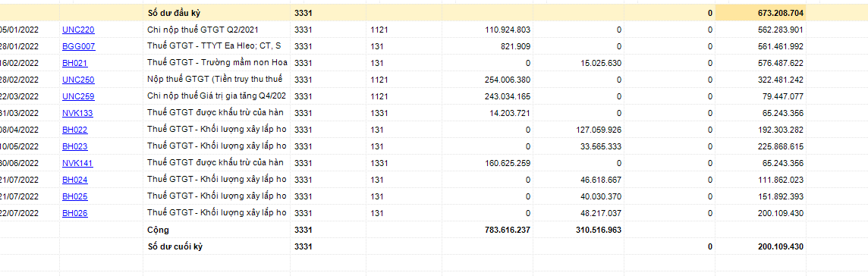Open voucher link BH023
This screenshot has height=276, width=868.
[x=74, y=146]
